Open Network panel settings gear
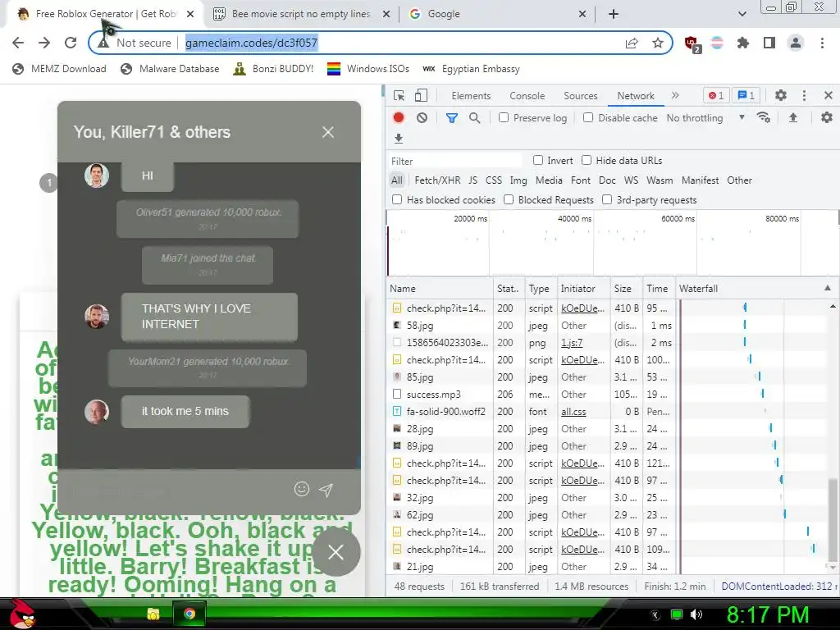Image resolution: width=840 pixels, height=630 pixels. coord(827,117)
